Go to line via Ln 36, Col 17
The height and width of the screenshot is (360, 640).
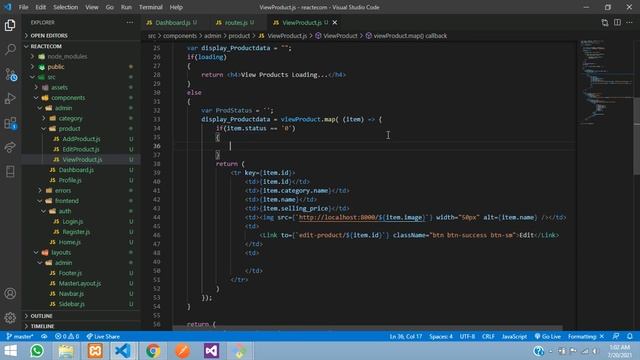[406, 336]
